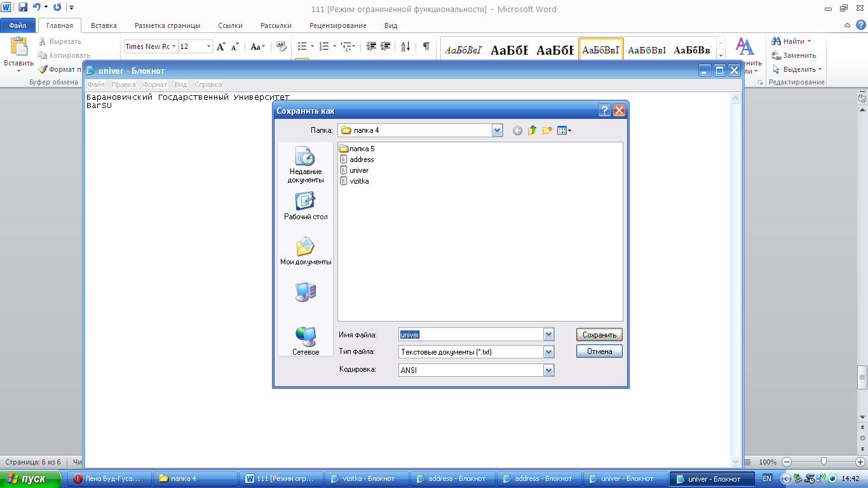Click the Numbering list icon
This screenshot has width=868, height=488.
click(x=327, y=46)
